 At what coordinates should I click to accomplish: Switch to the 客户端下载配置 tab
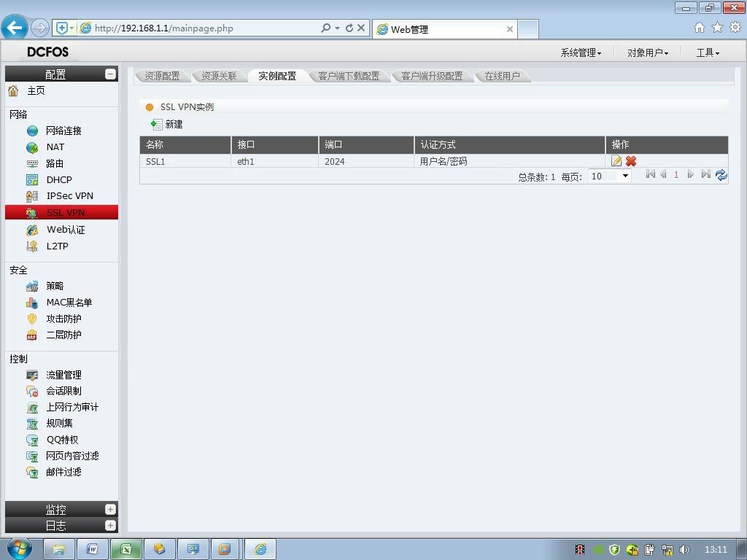click(x=349, y=76)
